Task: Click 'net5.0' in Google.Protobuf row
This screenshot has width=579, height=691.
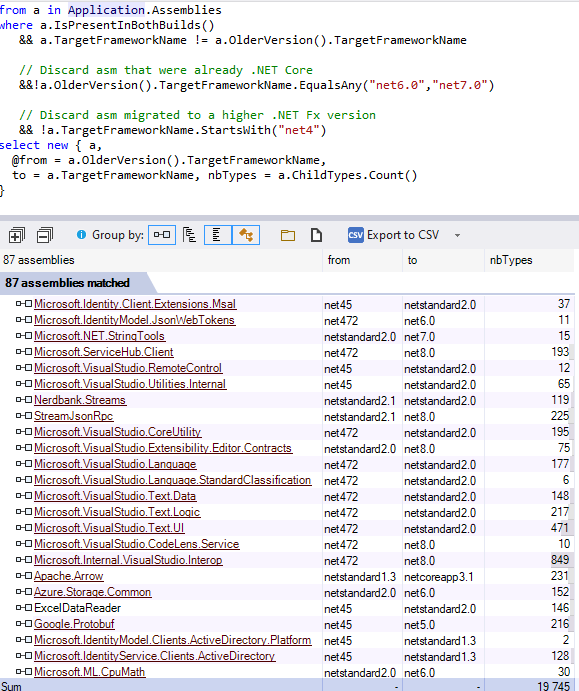Action: coord(419,624)
